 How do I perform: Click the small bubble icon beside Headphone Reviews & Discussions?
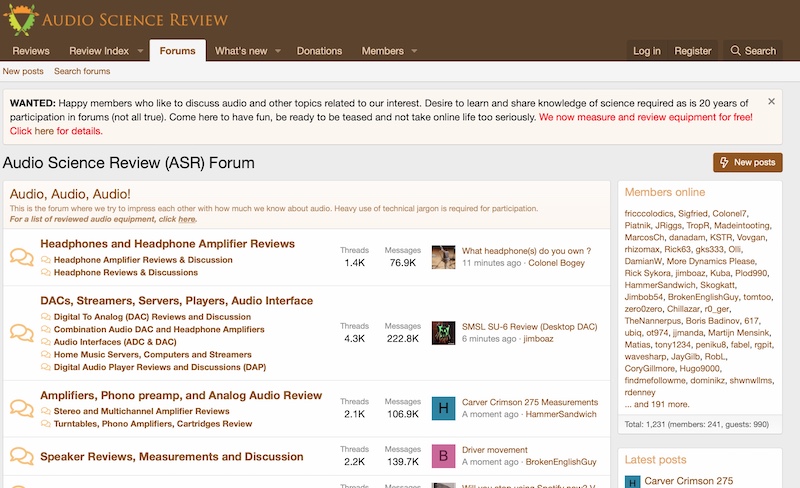pos(45,273)
